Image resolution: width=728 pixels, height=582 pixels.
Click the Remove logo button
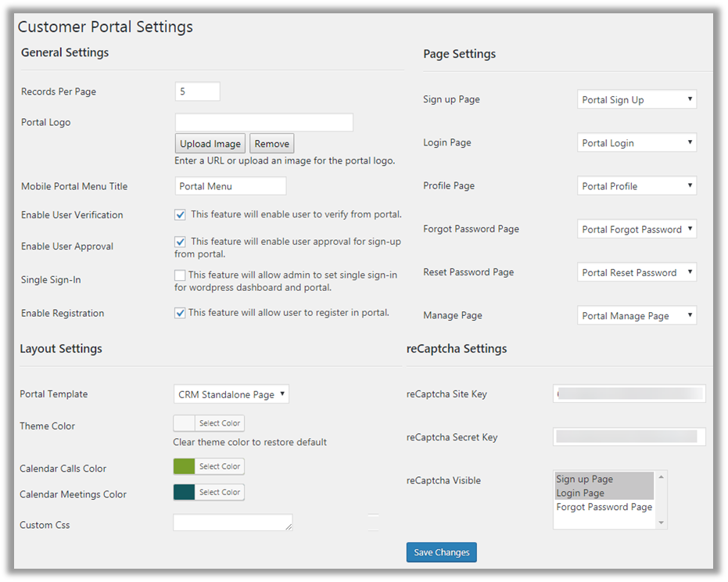(271, 144)
